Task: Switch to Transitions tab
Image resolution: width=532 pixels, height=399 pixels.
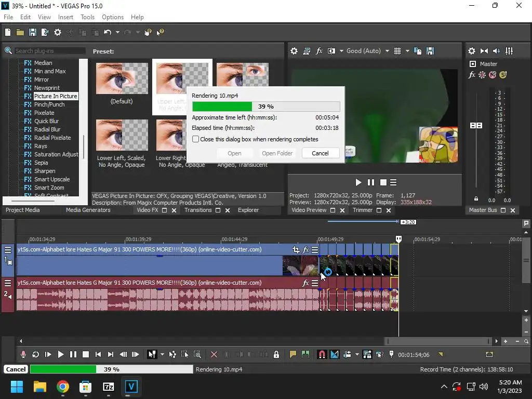Action: pyautogui.click(x=198, y=210)
